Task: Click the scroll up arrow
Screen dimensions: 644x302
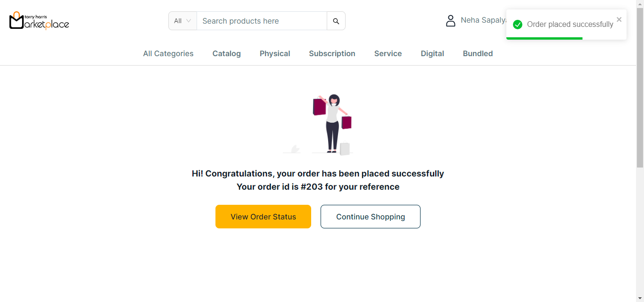Action: 640,4
